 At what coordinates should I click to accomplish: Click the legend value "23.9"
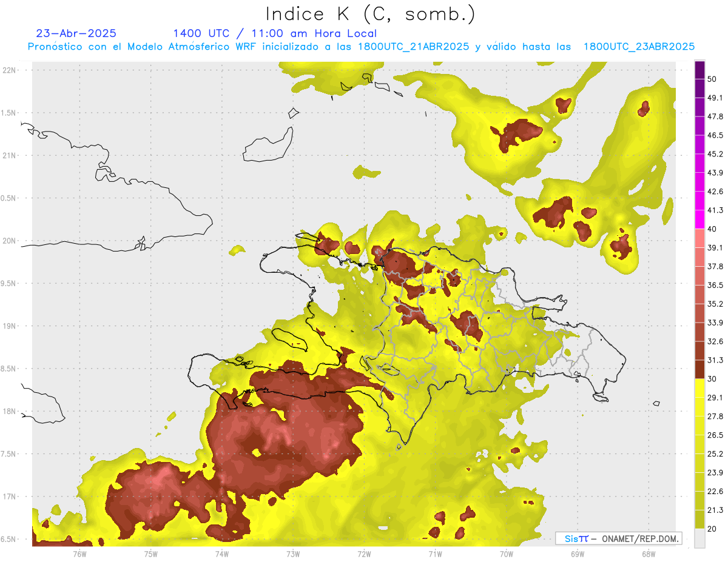[715, 473]
